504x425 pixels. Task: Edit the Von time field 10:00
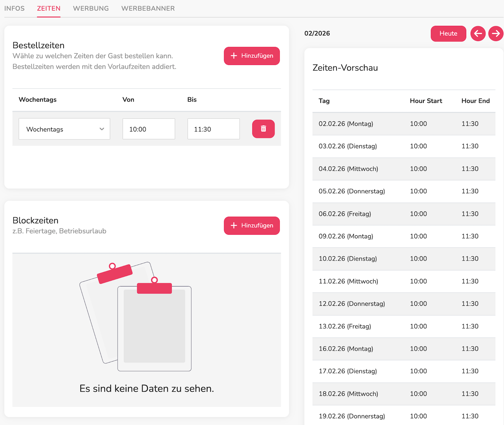pyautogui.click(x=149, y=129)
